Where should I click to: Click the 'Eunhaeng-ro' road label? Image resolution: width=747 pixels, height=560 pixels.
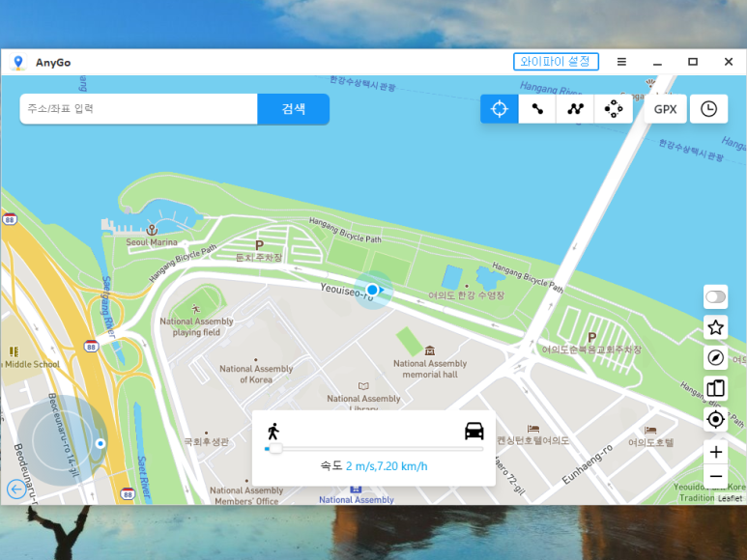588,464
